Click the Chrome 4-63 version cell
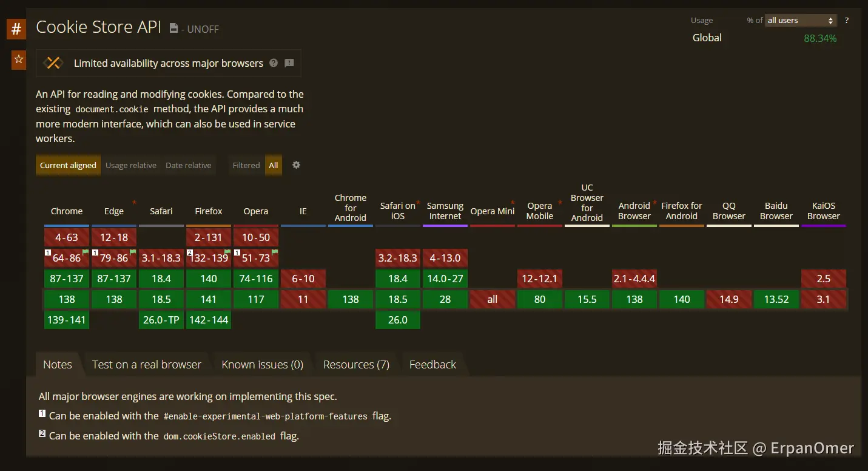This screenshot has height=471, width=868. click(x=67, y=237)
